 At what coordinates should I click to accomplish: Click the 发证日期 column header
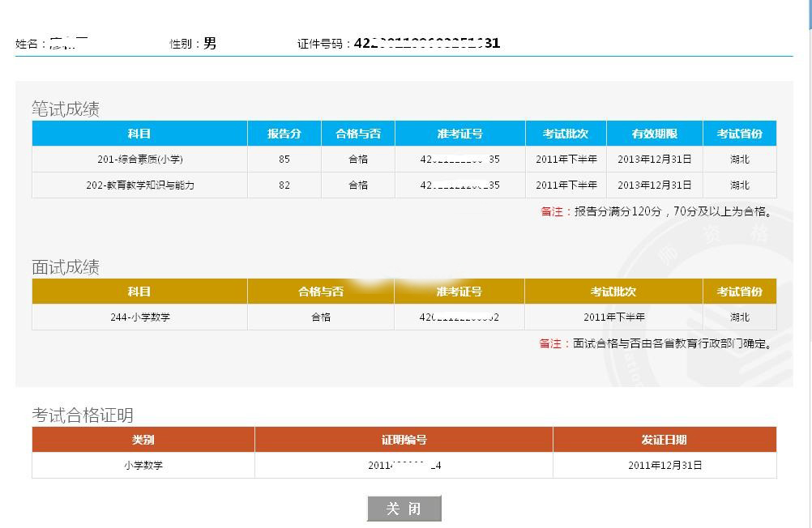click(665, 440)
